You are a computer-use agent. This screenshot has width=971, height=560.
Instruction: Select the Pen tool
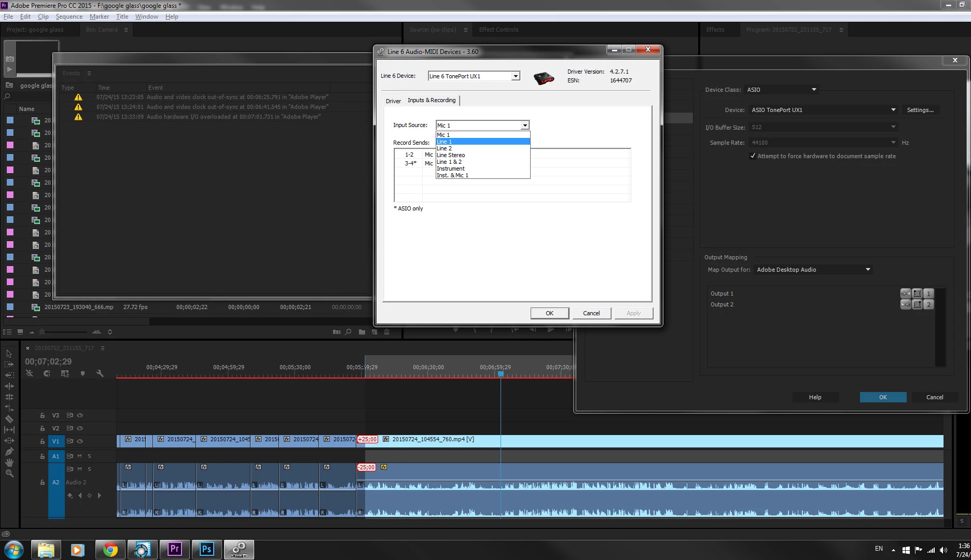point(9,452)
